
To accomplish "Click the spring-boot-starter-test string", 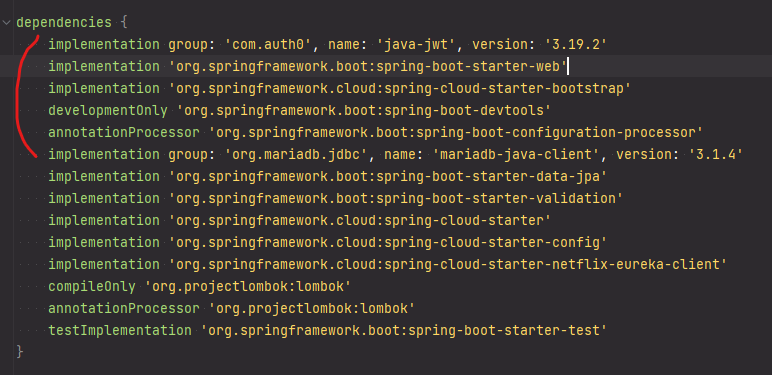I will click(404, 330).
